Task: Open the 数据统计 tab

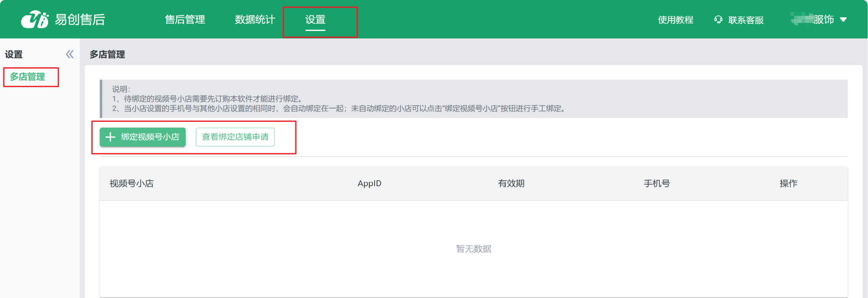Action: click(x=255, y=19)
